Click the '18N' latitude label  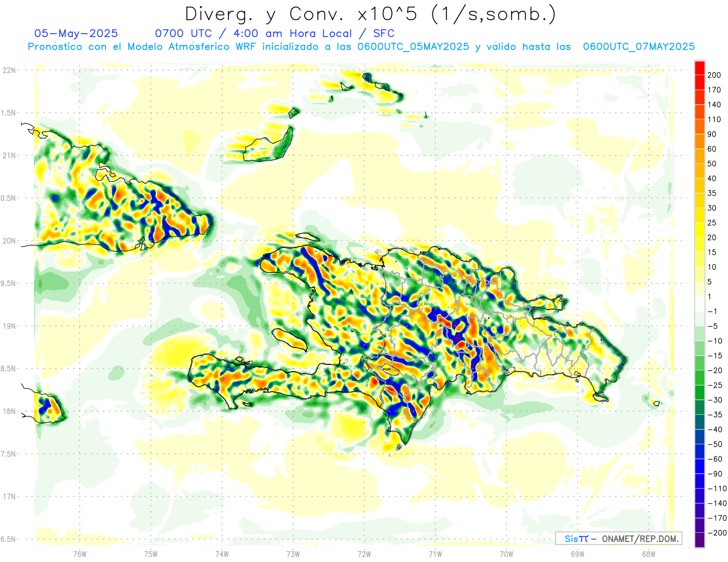coord(8,412)
